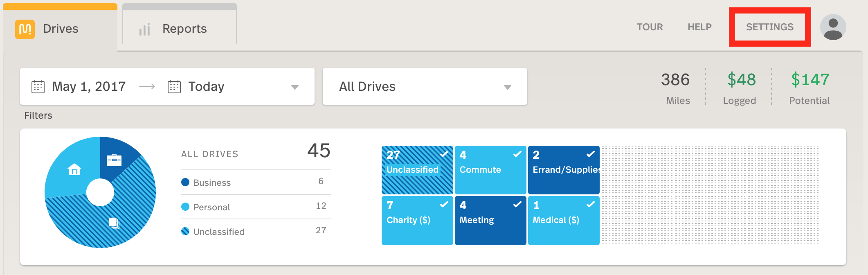Viewport: 868px width, 275px height.
Task: Open the TOUR link
Action: tap(650, 27)
